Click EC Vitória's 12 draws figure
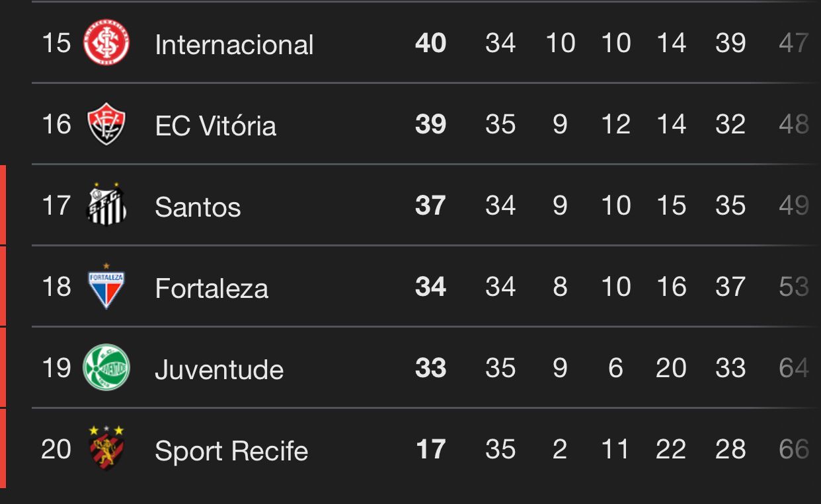 pos(615,125)
